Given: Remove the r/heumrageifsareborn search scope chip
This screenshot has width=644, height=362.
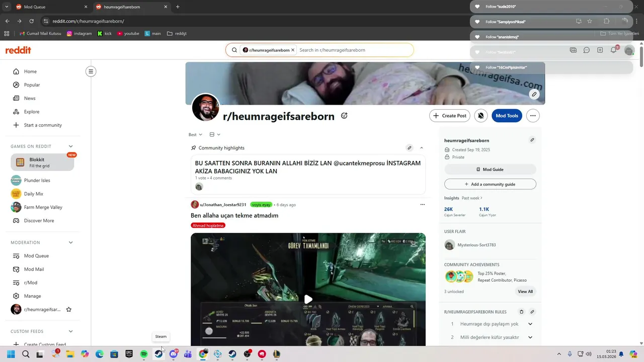Looking at the screenshot, I should coord(293,50).
